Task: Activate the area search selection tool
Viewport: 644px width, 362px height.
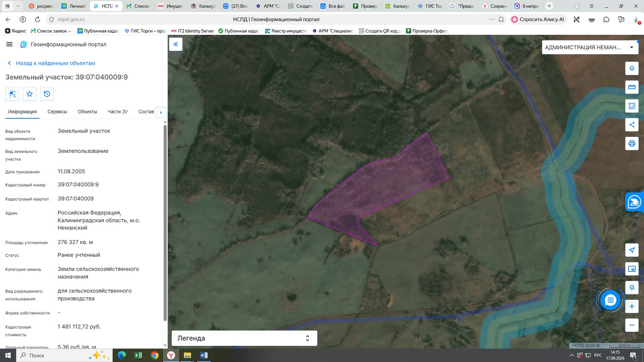Action: point(632,106)
